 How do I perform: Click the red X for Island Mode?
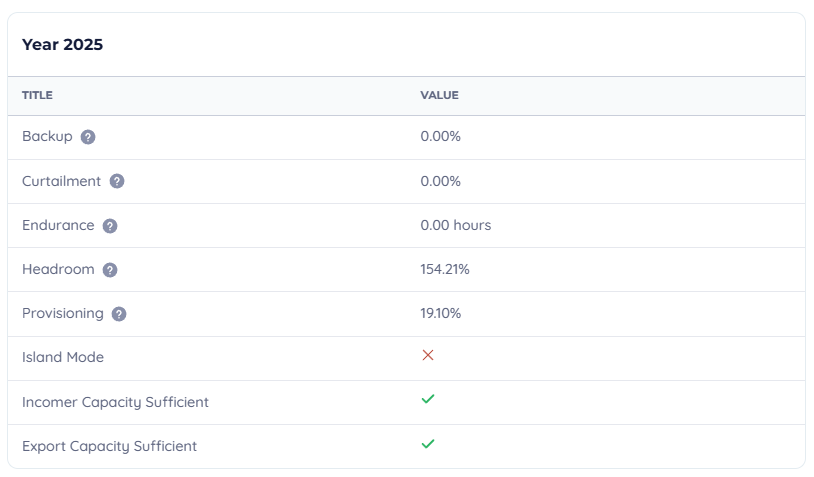(x=428, y=355)
